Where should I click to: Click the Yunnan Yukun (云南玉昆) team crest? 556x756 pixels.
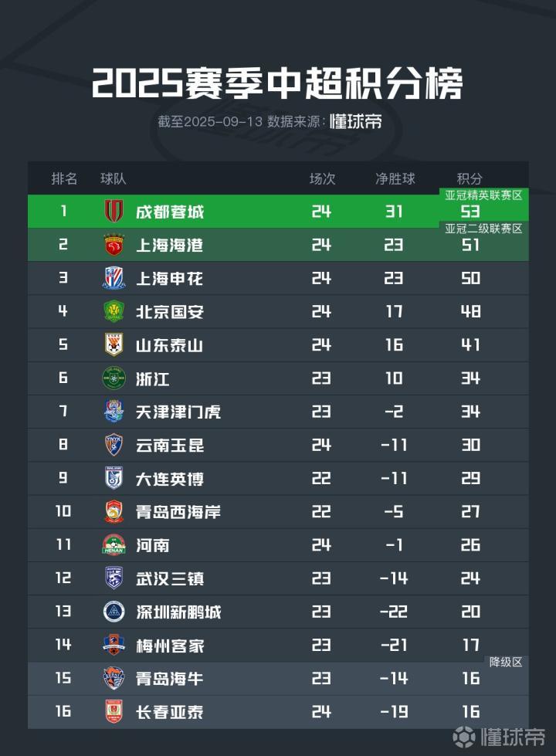[x=114, y=445]
